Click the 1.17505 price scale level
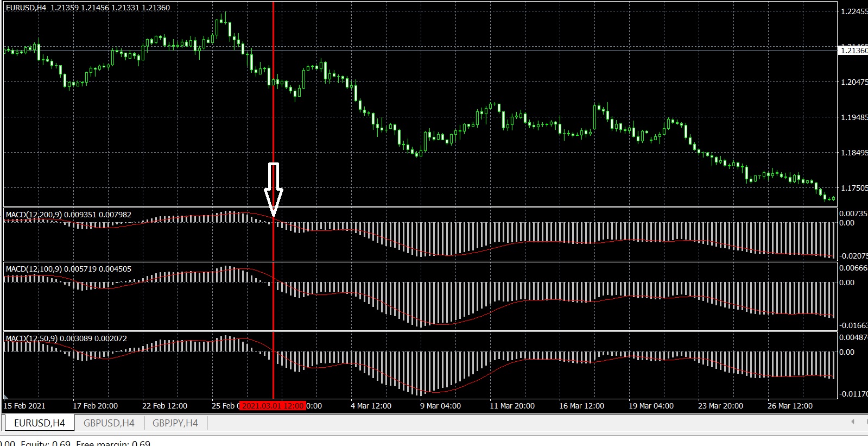The width and height of the screenshot is (868, 446). click(854, 188)
